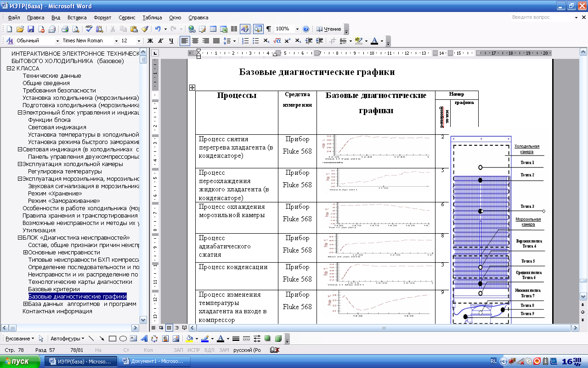Open the Times New Roman font dropdown
The image size is (588, 368).
[x=116, y=41]
